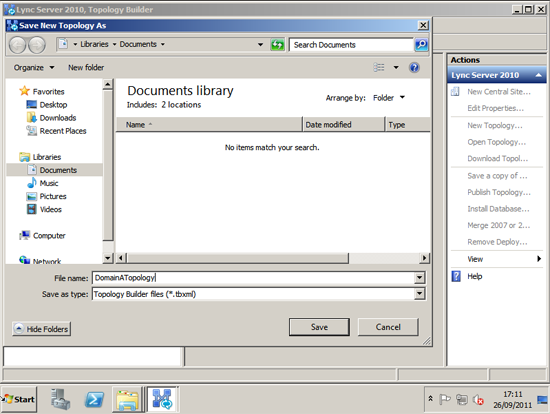
Task: Click inside the File name input field
Action: coord(253,278)
